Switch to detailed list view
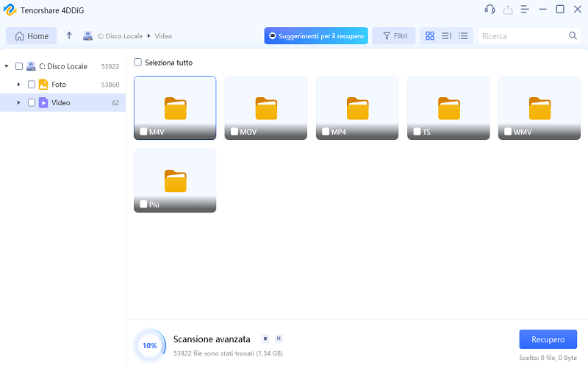The width and height of the screenshot is (588, 368). [446, 36]
